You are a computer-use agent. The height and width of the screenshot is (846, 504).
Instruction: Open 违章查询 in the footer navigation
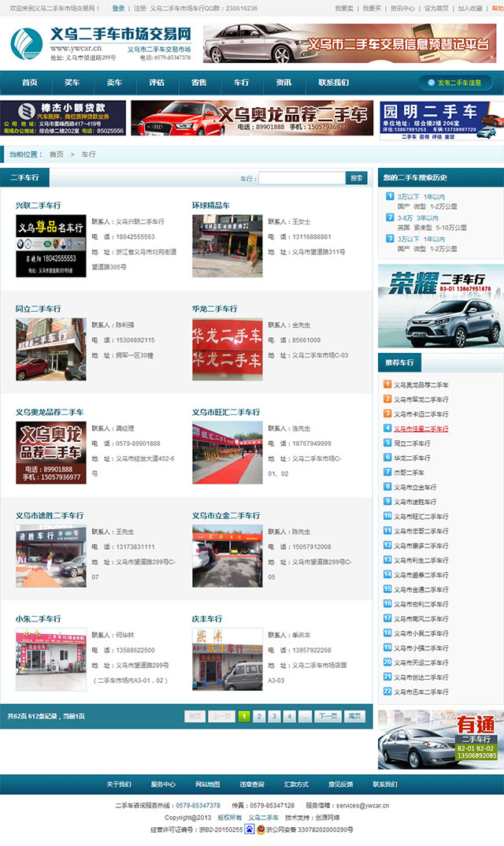point(251,785)
